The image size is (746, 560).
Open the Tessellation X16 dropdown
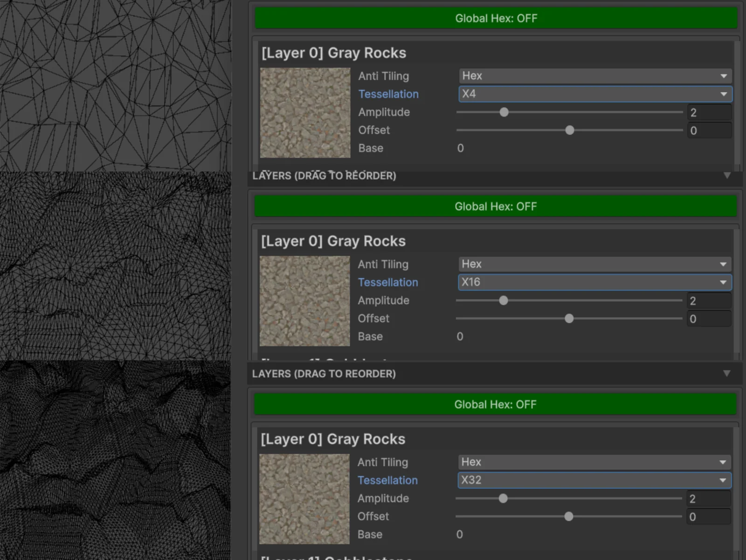coord(595,282)
